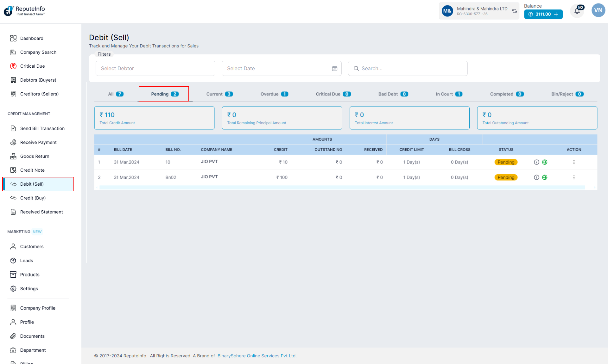Click green globe icon in second row
608x364 pixels.
545,177
